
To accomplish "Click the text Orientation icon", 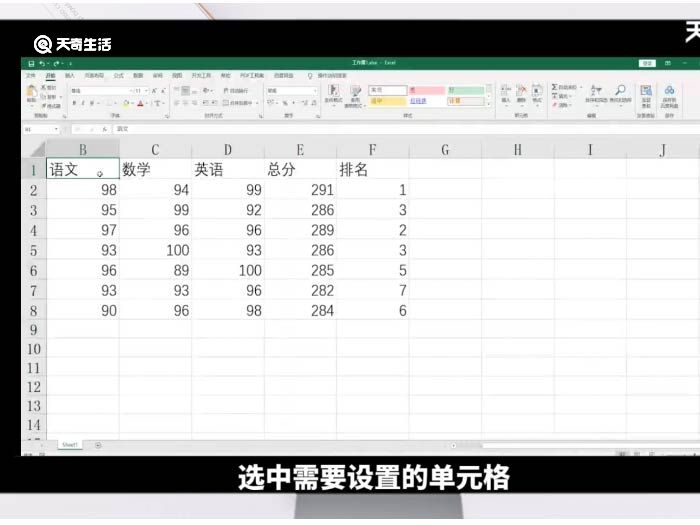I will tap(206, 91).
